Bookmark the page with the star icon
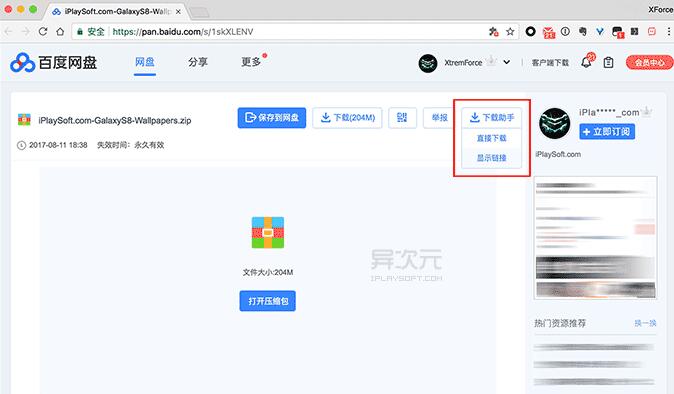Screen dimensions: 674x394 (510, 32)
